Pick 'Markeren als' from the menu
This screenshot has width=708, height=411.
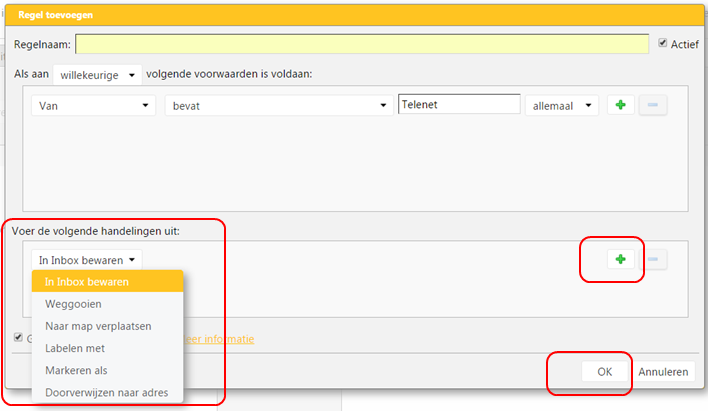(76, 370)
